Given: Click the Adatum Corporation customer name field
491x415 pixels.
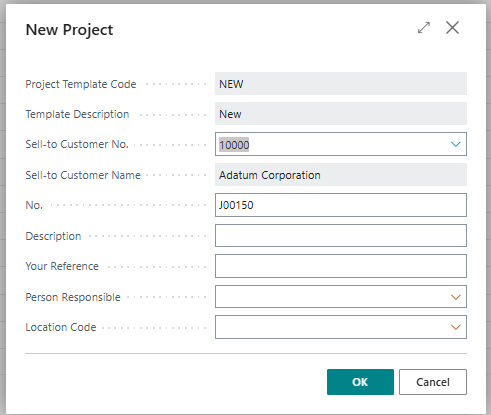Looking at the screenshot, I should click(341, 175).
